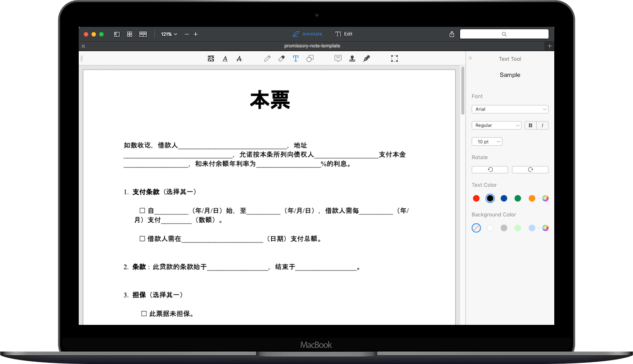This screenshot has height=364, width=633.
Task: Click the document title 本票
Action: (x=270, y=99)
